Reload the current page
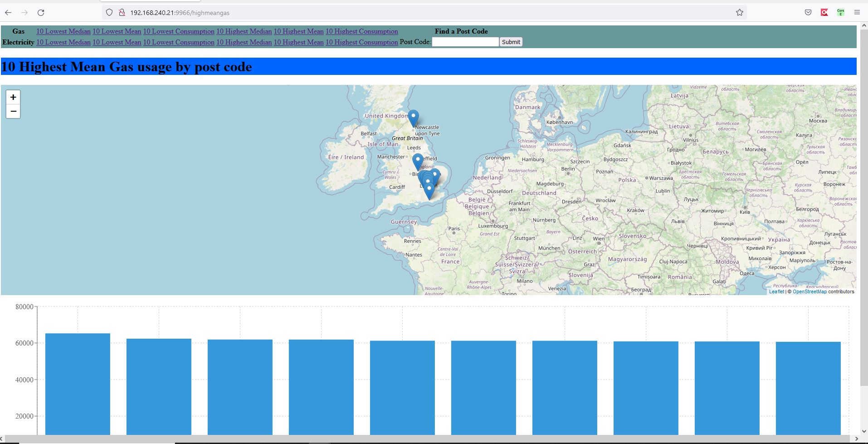This screenshot has width=868, height=444. [41, 13]
